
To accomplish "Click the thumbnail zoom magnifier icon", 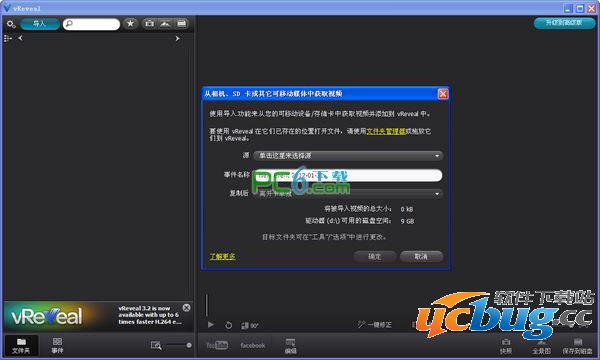I will tap(156, 345).
